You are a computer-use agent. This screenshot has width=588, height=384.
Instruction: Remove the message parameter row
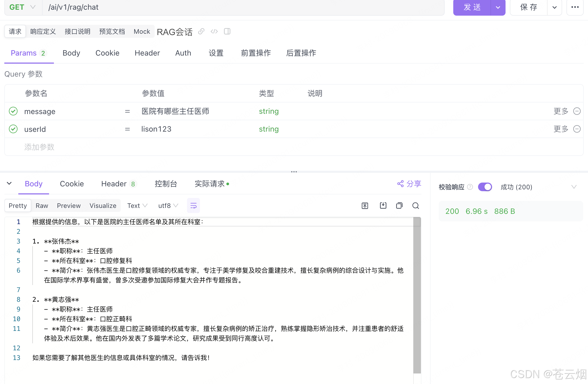tap(577, 111)
